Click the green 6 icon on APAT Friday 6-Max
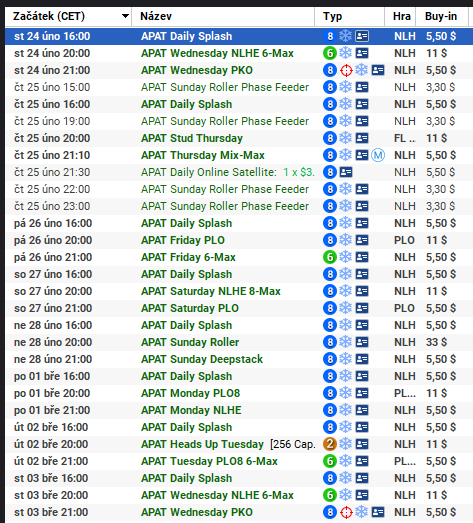The height and width of the screenshot is (523, 473). click(330, 257)
